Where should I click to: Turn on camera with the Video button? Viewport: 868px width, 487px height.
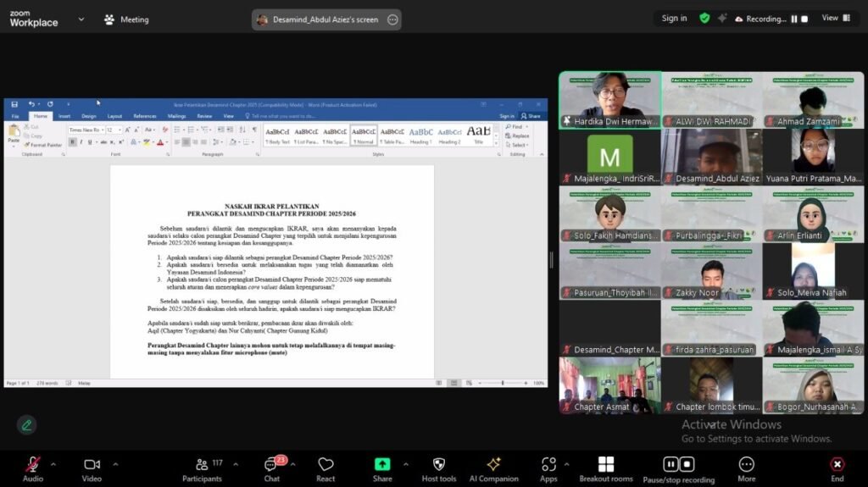(92, 465)
